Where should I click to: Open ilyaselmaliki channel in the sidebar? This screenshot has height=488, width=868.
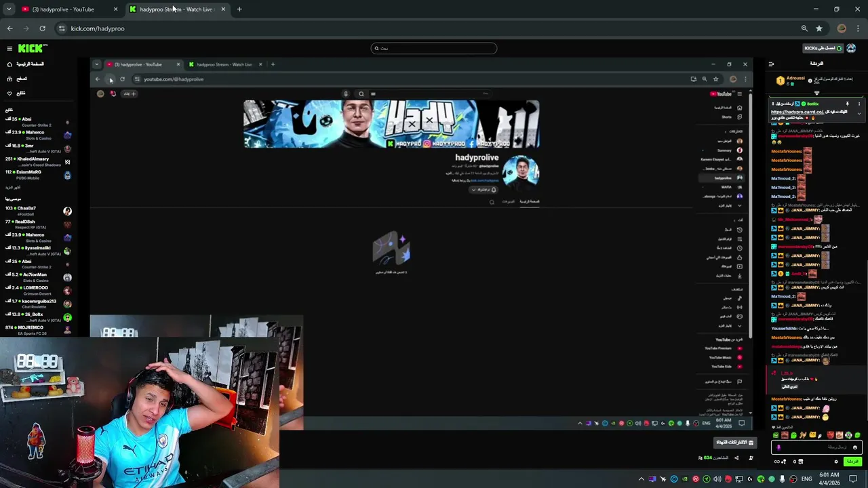pos(37,251)
